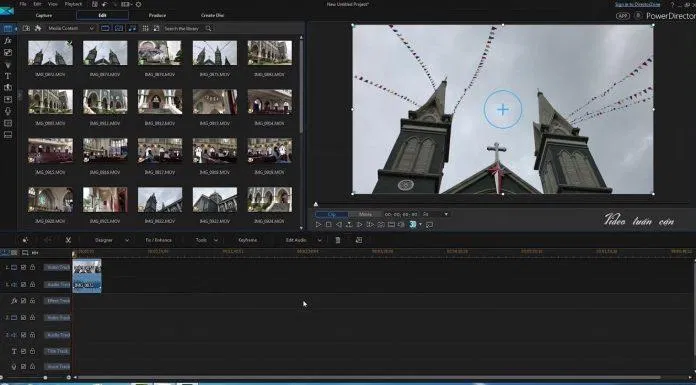Click the preview Stop button
696x385 pixels.
point(328,225)
